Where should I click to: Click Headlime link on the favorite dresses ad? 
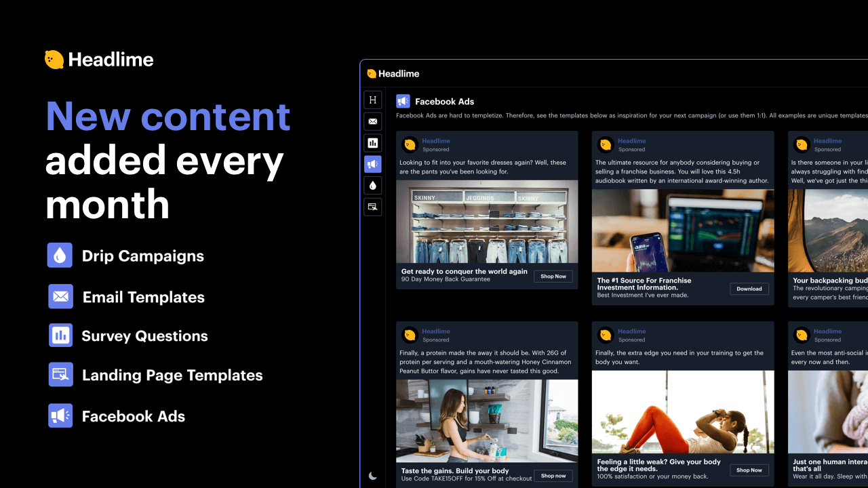436,141
